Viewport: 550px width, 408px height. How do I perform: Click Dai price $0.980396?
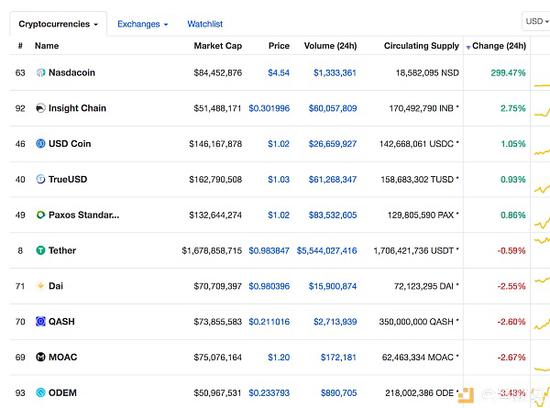tap(269, 286)
